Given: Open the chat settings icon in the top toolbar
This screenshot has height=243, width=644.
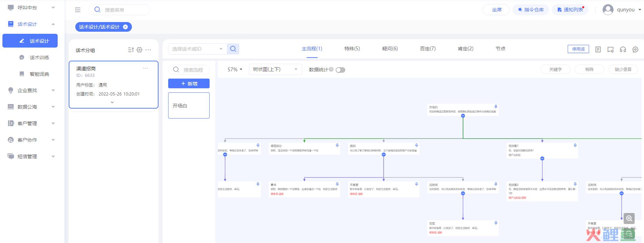Looking at the screenshot, I should pos(611,49).
